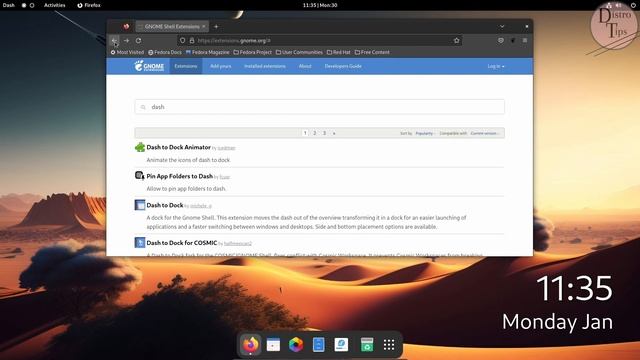Open the Pin App Folders to Dash extension
Viewport: 640px width, 360px height.
point(180,176)
